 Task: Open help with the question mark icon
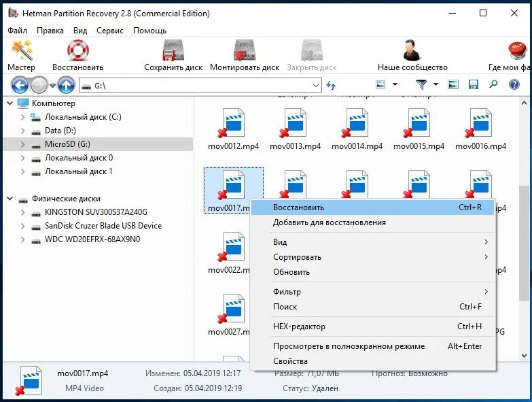pyautogui.click(x=514, y=84)
